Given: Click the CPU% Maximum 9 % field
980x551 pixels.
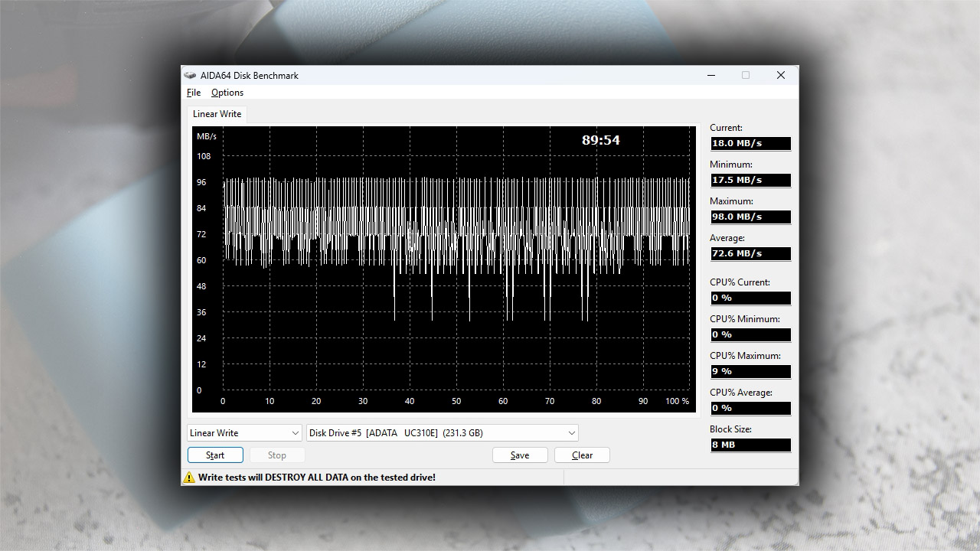Looking at the screenshot, I should click(750, 371).
